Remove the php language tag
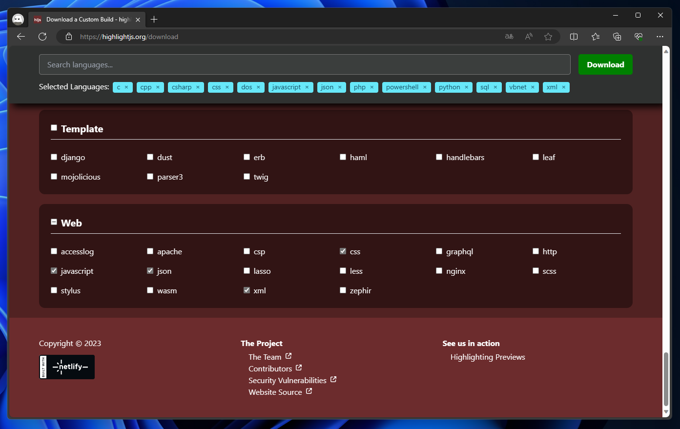The image size is (680, 429). click(372, 87)
